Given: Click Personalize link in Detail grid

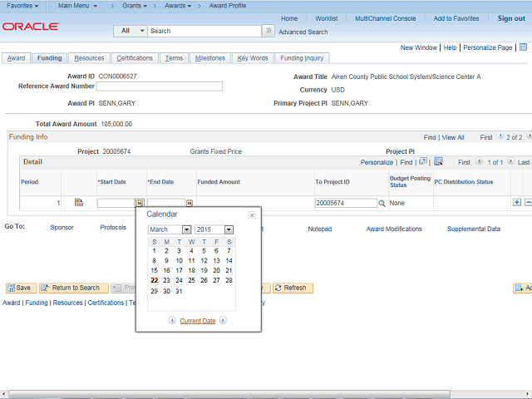Looking at the screenshot, I should pos(377,163).
